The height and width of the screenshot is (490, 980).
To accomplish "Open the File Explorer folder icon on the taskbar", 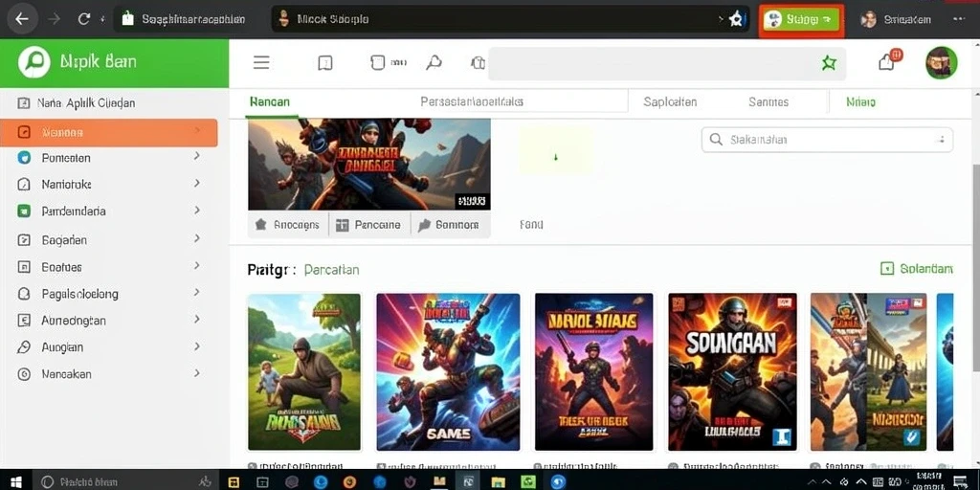I will tap(498, 482).
